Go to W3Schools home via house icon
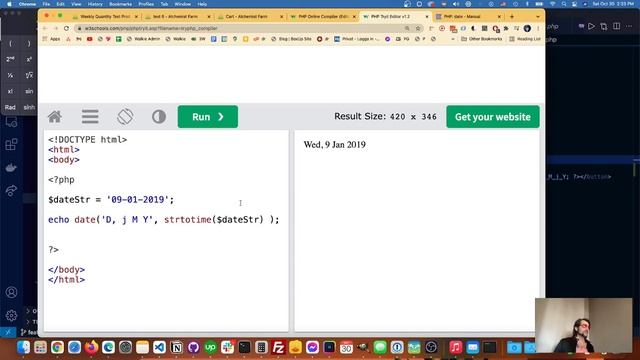 pos(55,117)
